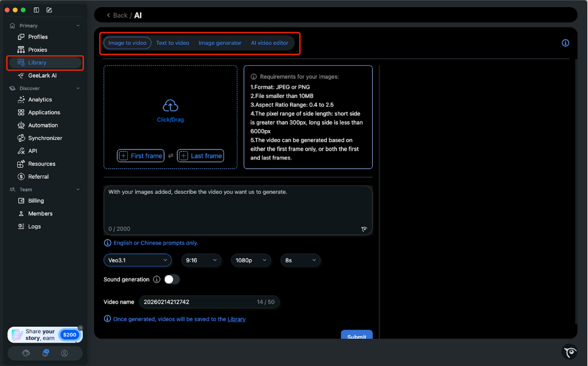Open the Veo3.1 model dropdown
Image resolution: width=588 pixels, height=366 pixels.
point(137,260)
